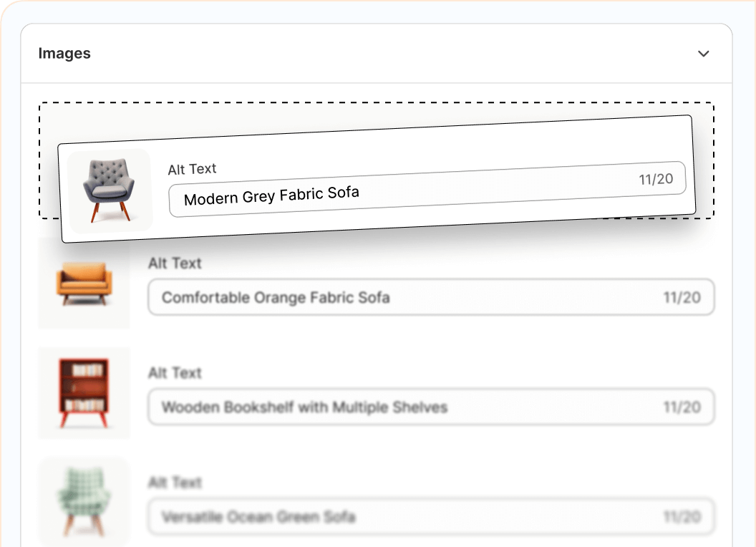
Task: Focus the Comfortable Orange Fabric Sofa field
Action: [401, 297]
